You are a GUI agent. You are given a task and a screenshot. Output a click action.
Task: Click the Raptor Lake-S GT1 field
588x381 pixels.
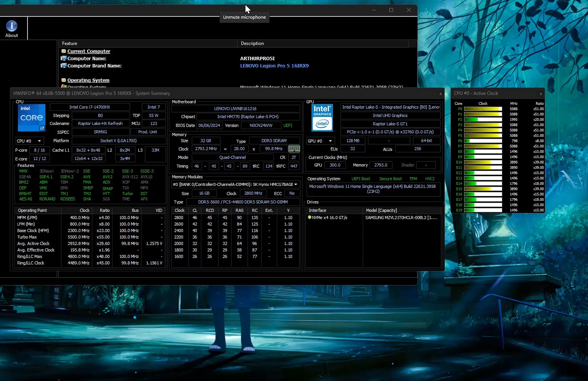point(390,124)
